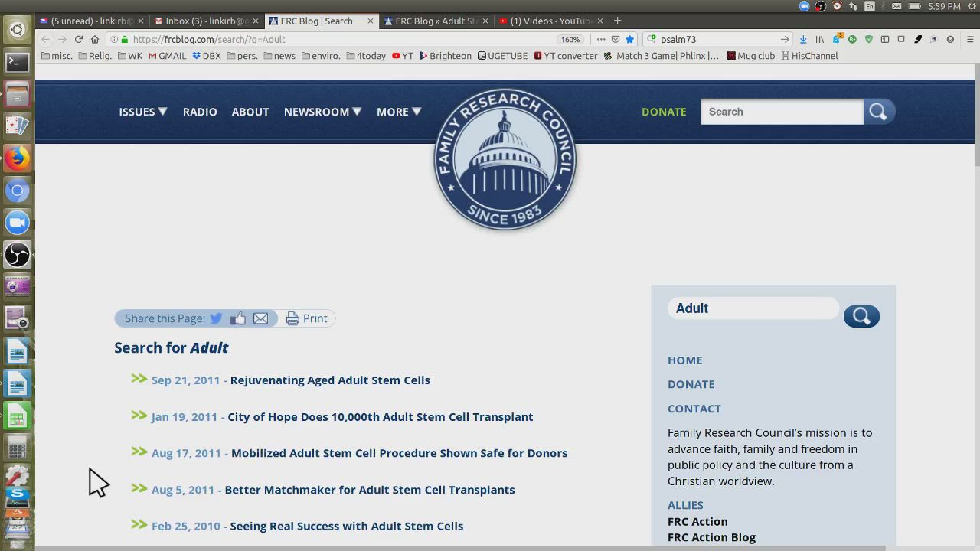Toggle the bookmark star in address bar
This screenshot has height=551, width=980.
[629, 39]
